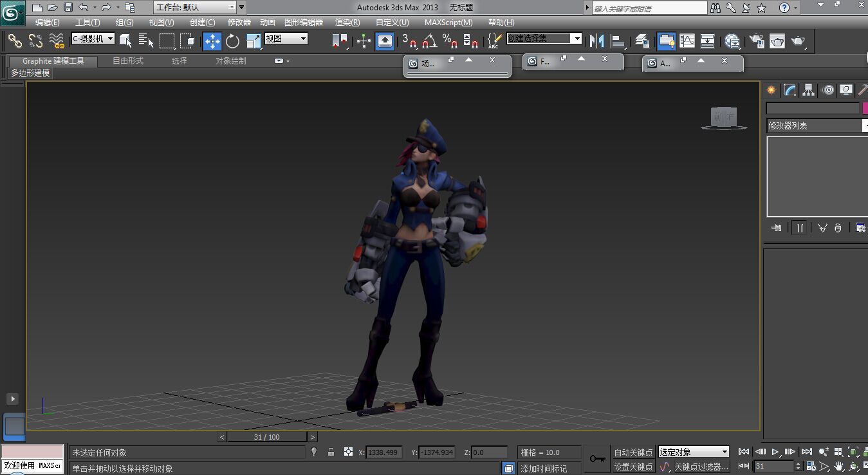Open the 编辑(E) menu

(x=48, y=23)
